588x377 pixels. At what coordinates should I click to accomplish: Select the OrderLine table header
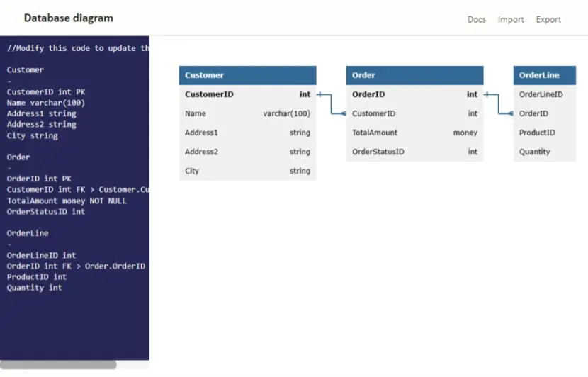545,75
